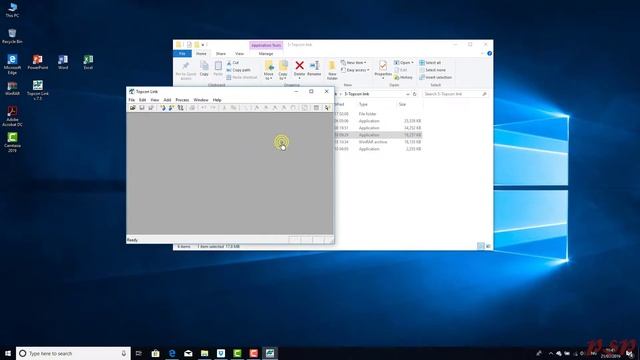Select the PowerPoint desktop icon
The height and width of the screenshot is (360, 640).
coord(38,62)
